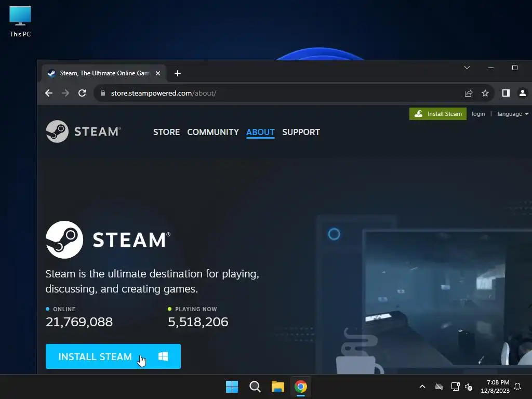This screenshot has height=399, width=532.
Task: Click the large STEAM hero logo
Action: tap(108, 240)
